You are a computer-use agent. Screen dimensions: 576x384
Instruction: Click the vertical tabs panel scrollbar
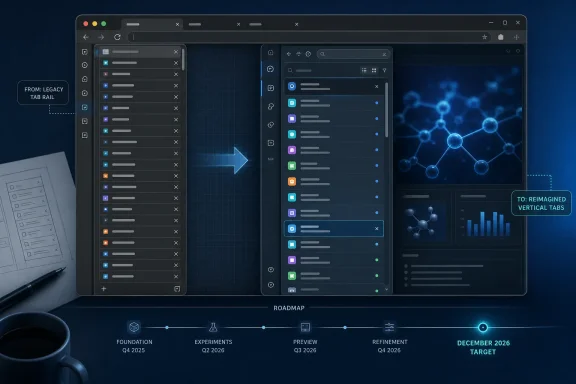(386, 110)
